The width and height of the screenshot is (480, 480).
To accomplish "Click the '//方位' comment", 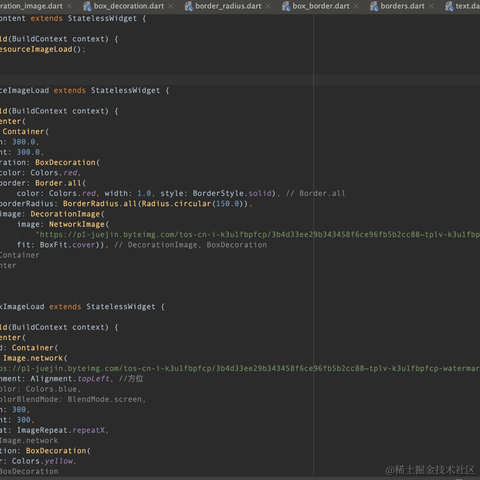I will coord(131,379).
